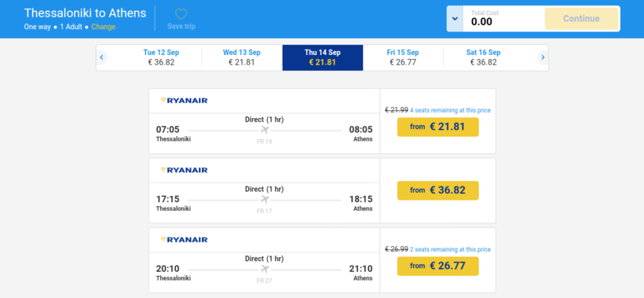Select the Sat 16 Sep date tab
Screen dimensions: 644x298
coord(484,57)
